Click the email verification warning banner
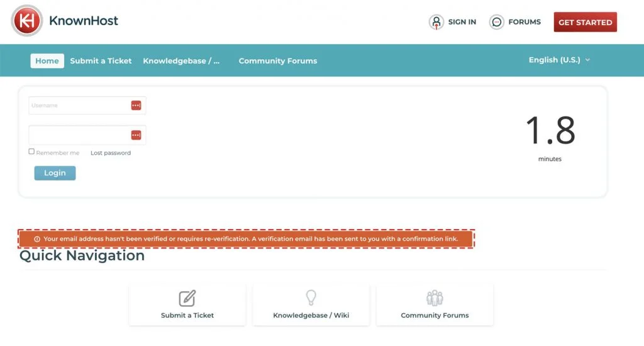Screen dimensions: 644x346 pyautogui.click(x=246, y=239)
